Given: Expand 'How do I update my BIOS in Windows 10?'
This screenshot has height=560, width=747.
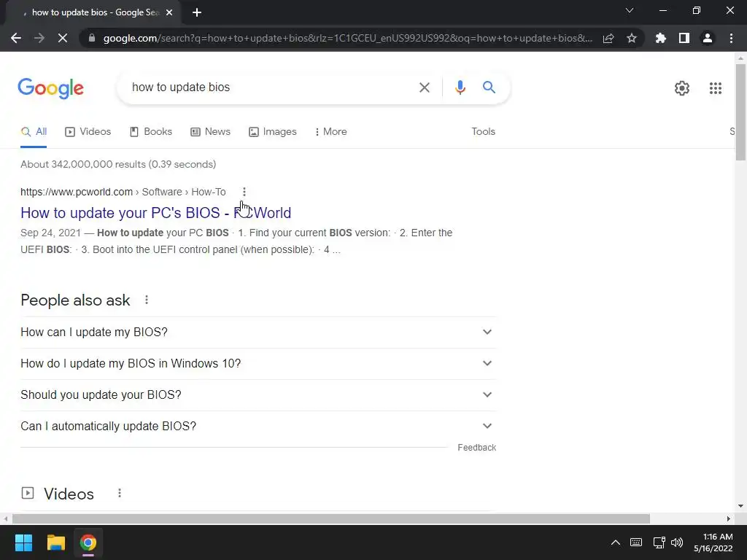Looking at the screenshot, I should pos(258,364).
